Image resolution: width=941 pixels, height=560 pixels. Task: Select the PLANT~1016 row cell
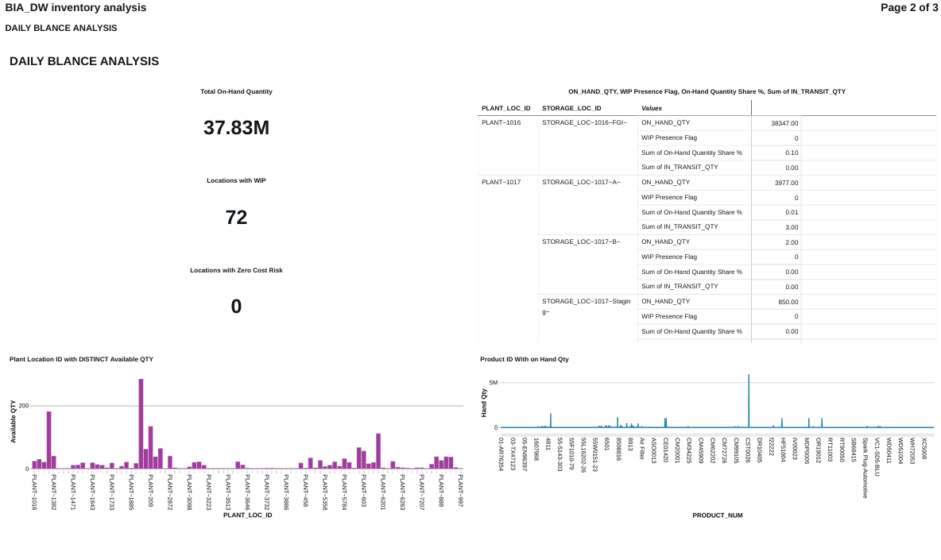click(x=501, y=123)
